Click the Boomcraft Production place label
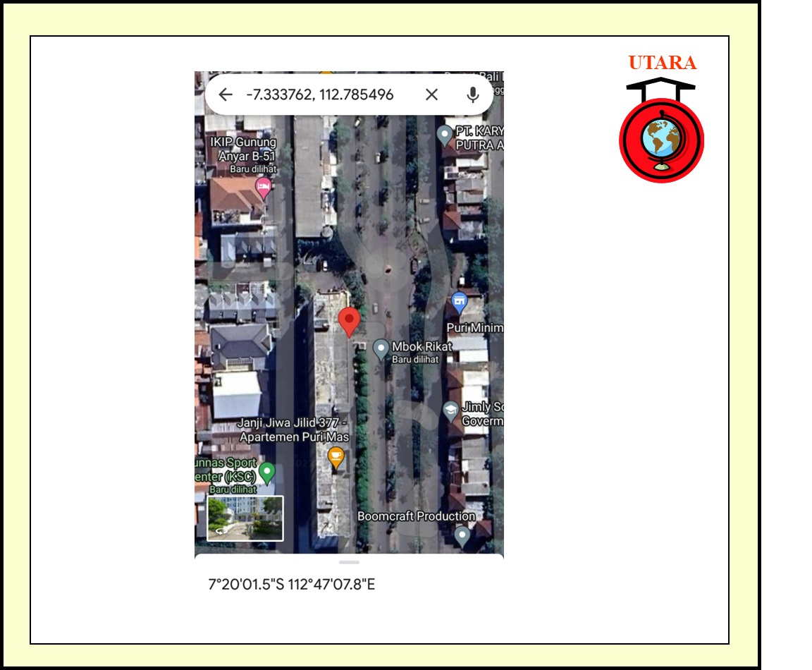Viewport: 812px width, 670px height. tap(416, 516)
